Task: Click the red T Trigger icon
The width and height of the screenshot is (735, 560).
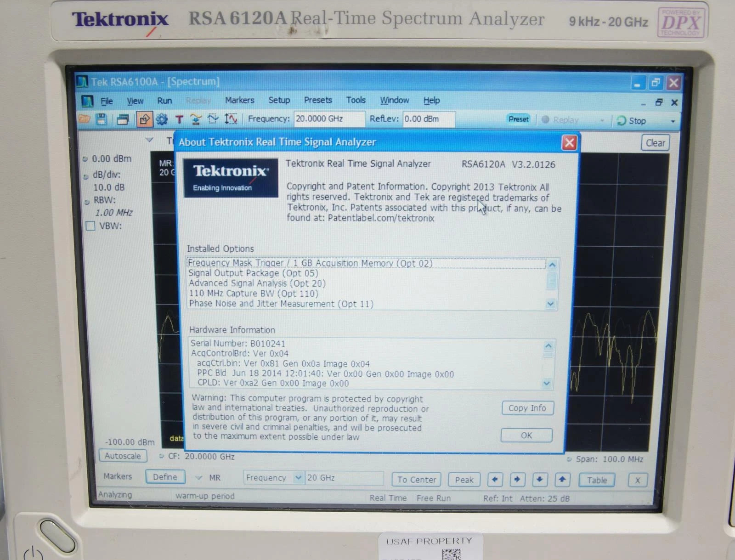Action: 179,119
